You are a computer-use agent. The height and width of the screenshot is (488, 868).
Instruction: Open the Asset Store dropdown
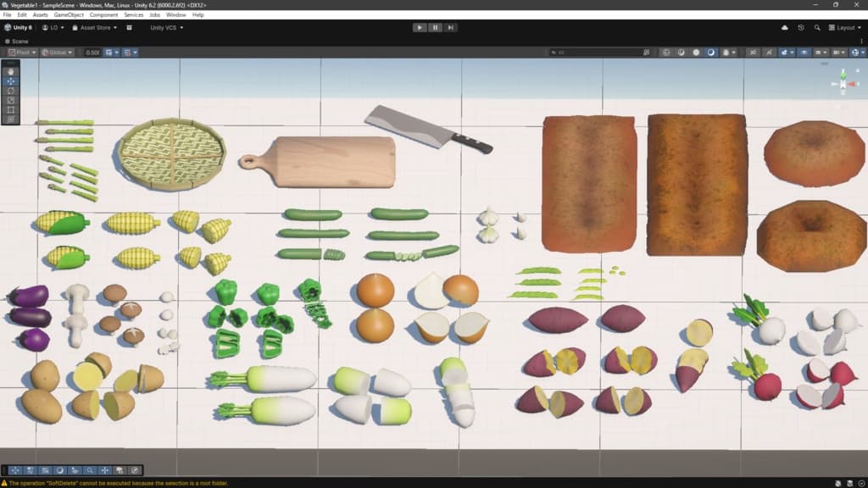click(x=95, y=28)
